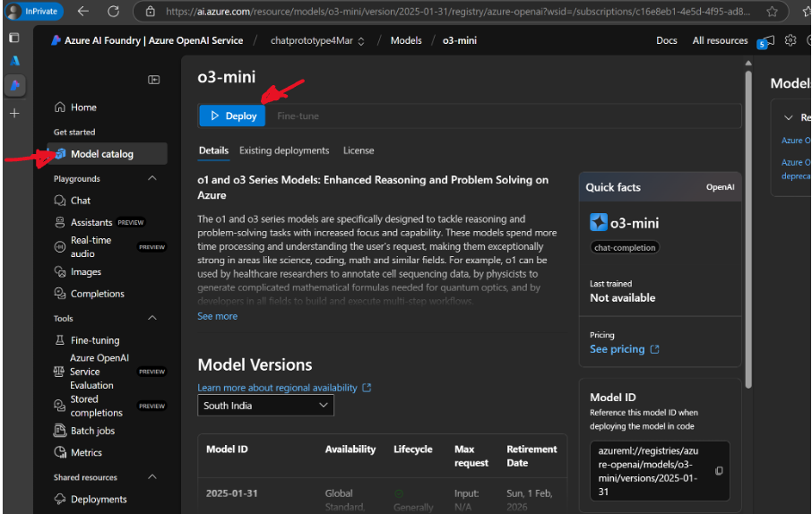Expand description with See more

[218, 316]
